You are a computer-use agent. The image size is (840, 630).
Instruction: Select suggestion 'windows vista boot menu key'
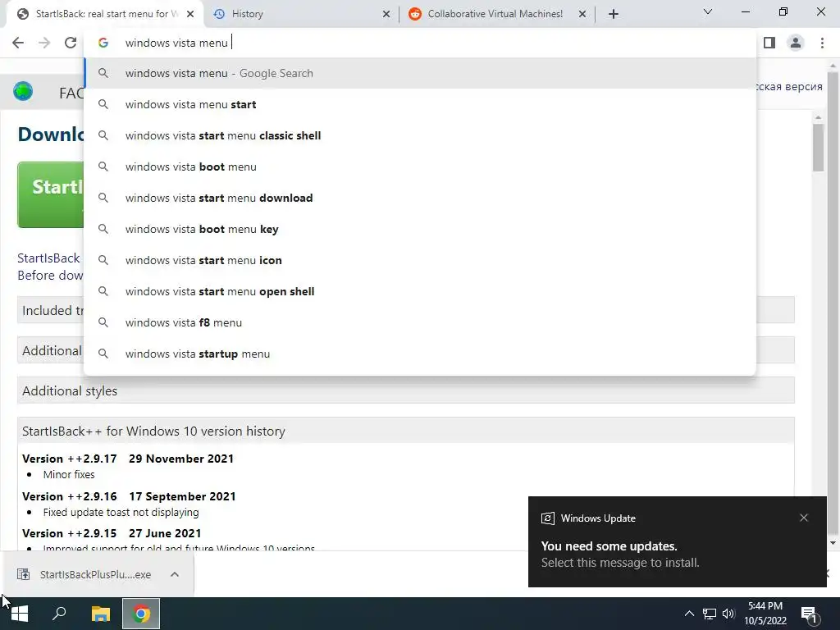(420, 229)
